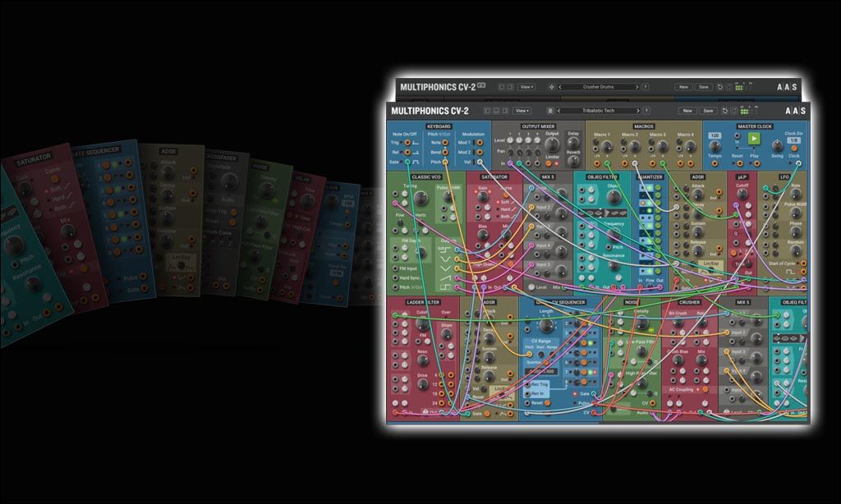Click the Cutoff knob in the µLP module
841x504 pixels.
(742, 195)
